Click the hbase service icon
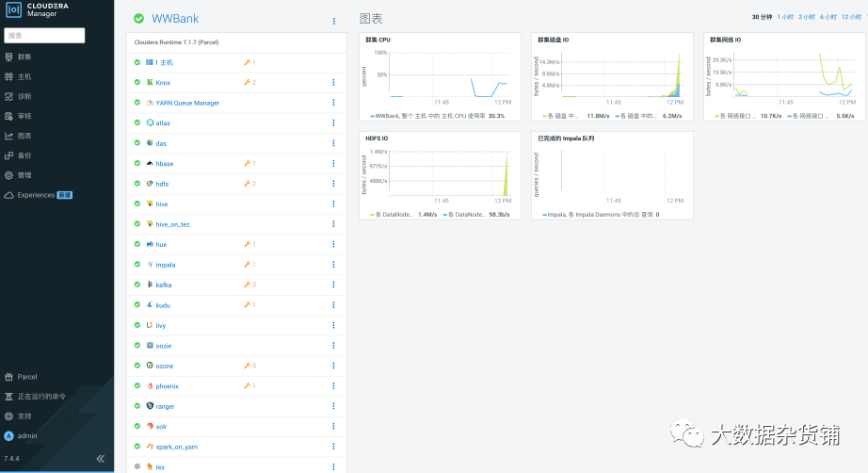The height and width of the screenshot is (473, 868). pos(150,163)
